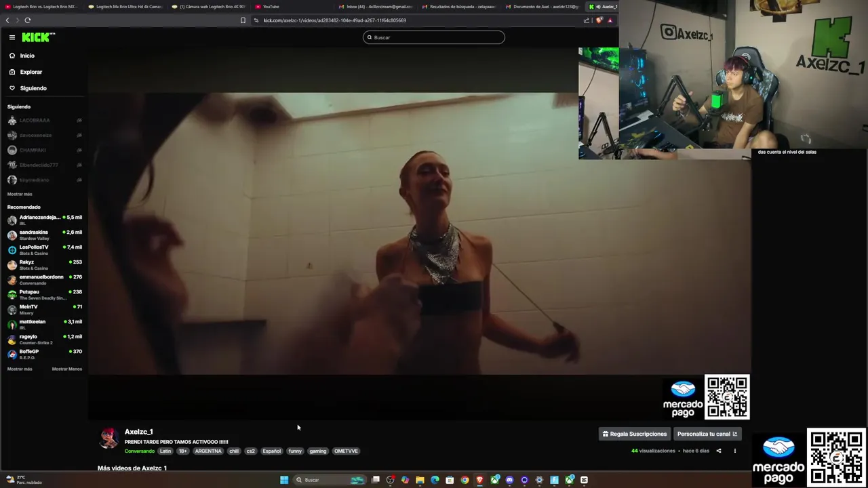
Task: Select the gaming tag
Action: tap(318, 451)
